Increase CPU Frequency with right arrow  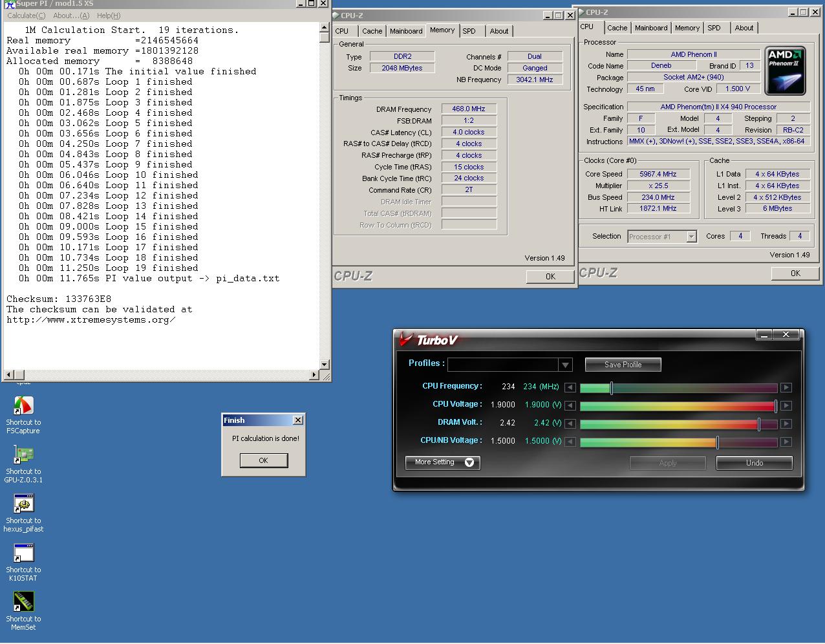786,387
